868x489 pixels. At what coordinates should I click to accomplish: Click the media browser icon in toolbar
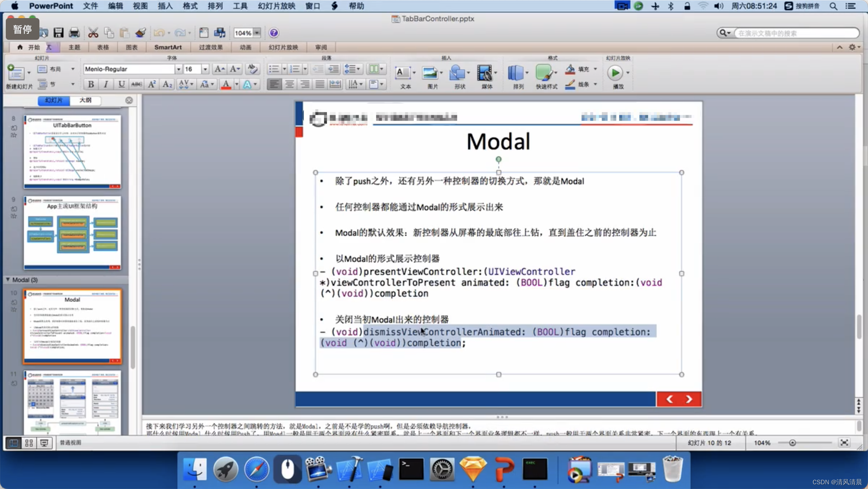(x=220, y=33)
